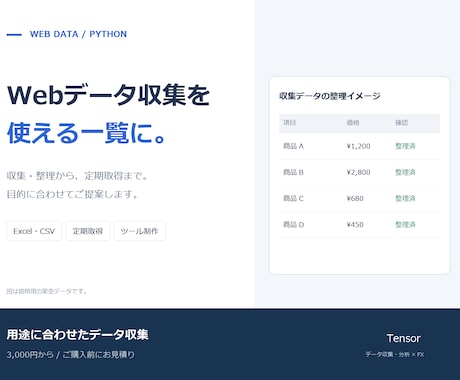460x380 pixels.
Task: Click the データ収集・分析 × FX tagline
Action: [395, 354]
